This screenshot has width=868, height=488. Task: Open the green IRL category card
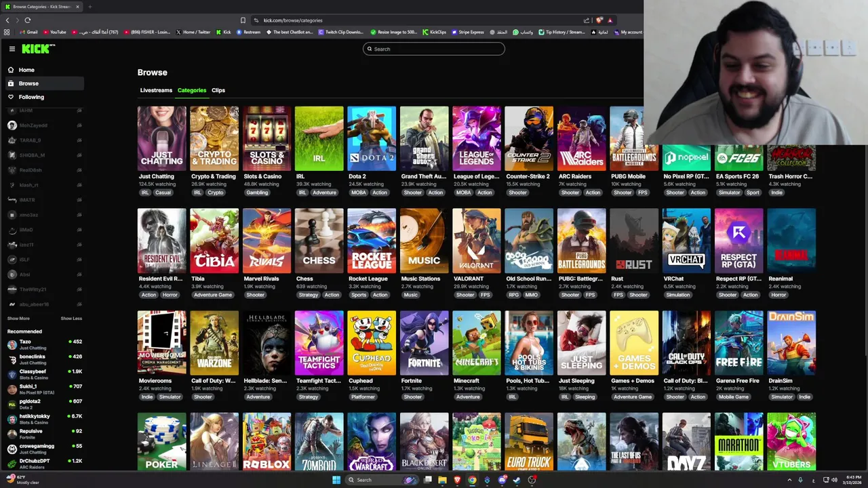tap(319, 138)
